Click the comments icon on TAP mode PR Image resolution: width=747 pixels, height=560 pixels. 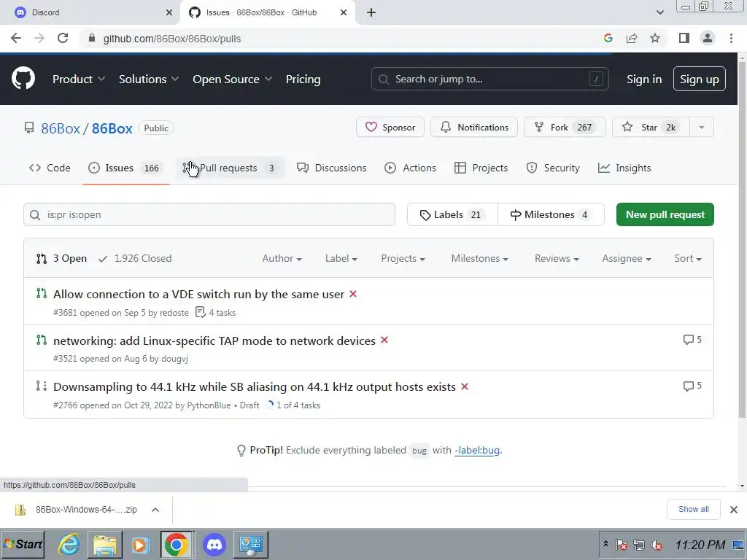(692, 340)
